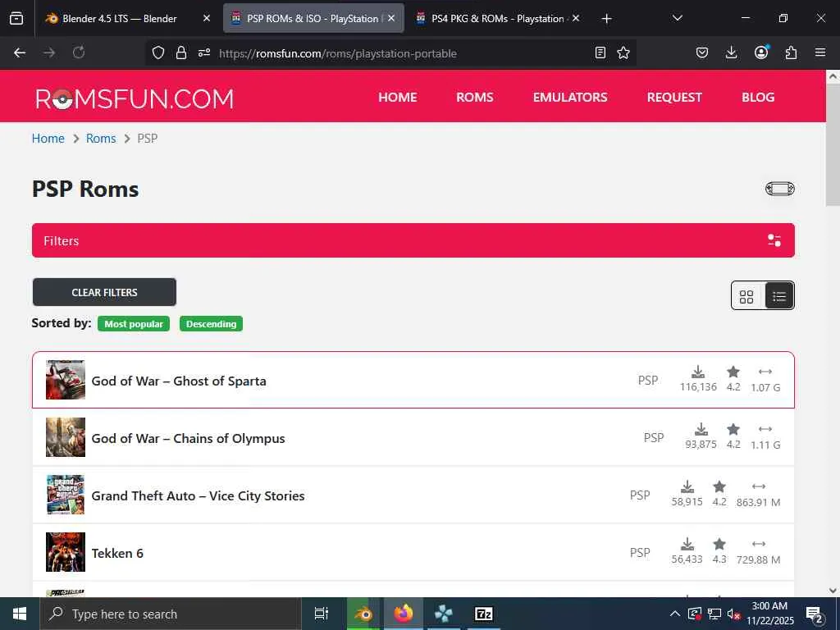The width and height of the screenshot is (840, 630).
Task: Open the HOME navigation menu item
Action: click(x=398, y=97)
